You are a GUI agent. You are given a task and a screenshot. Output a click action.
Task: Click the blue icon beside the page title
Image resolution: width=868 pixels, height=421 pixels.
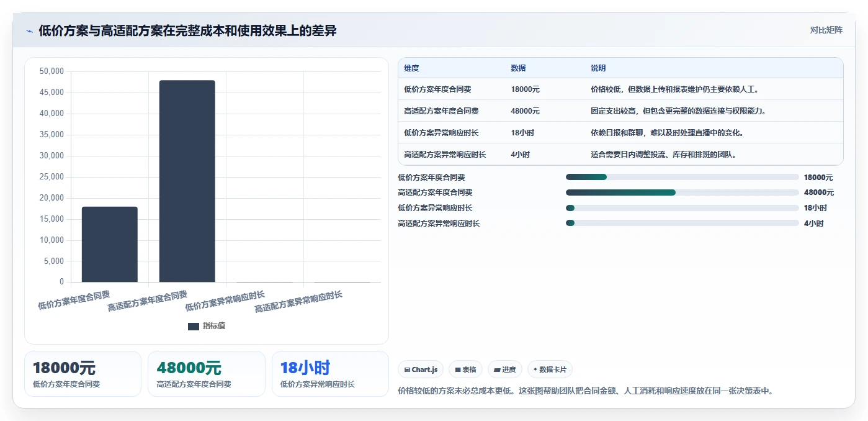(x=29, y=31)
